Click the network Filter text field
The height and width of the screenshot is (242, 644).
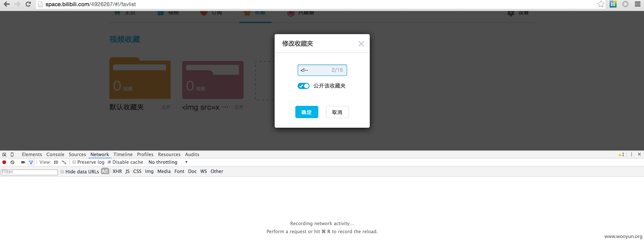[29, 172]
